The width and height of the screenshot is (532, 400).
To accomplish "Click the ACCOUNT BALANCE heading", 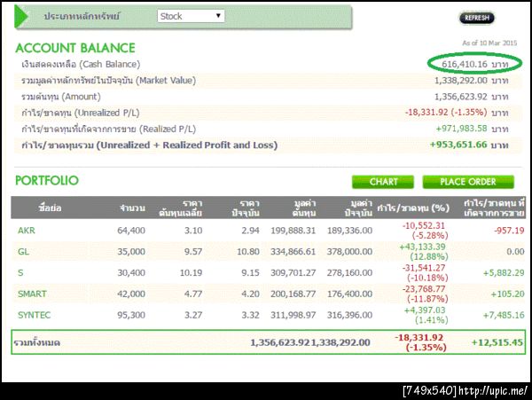I will click(75, 48).
